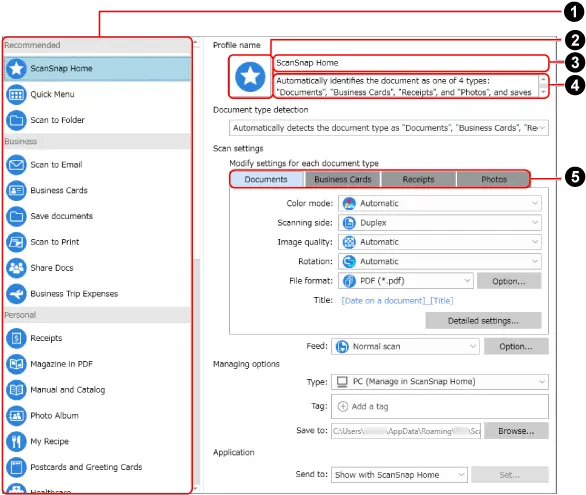Click the Color mode Automatic icon
The height and width of the screenshot is (495, 586).
tap(349, 204)
